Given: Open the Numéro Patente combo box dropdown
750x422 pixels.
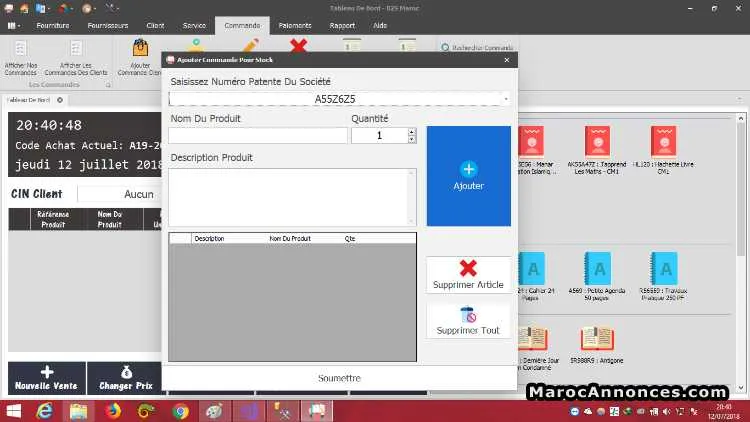Looking at the screenshot, I should point(506,99).
